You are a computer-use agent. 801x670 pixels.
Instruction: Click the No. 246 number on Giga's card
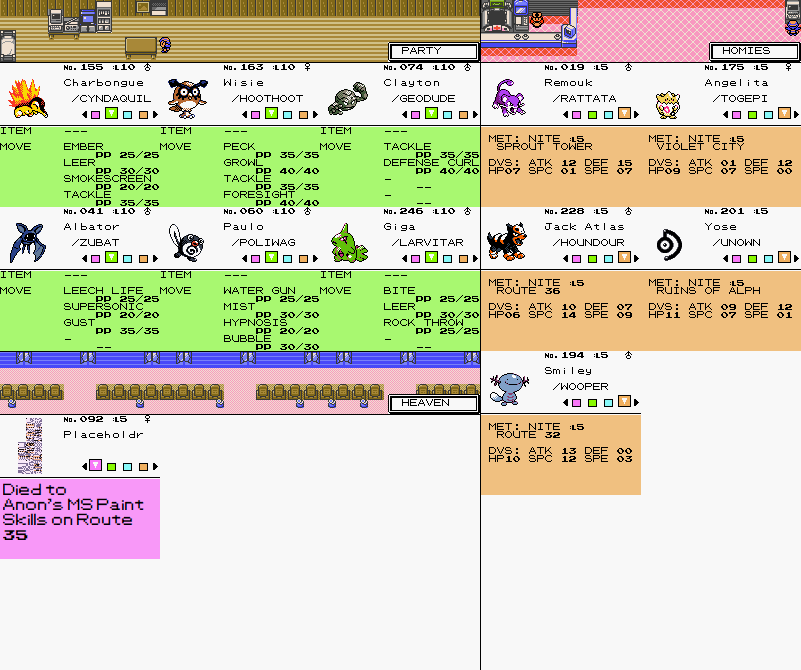tap(403, 211)
